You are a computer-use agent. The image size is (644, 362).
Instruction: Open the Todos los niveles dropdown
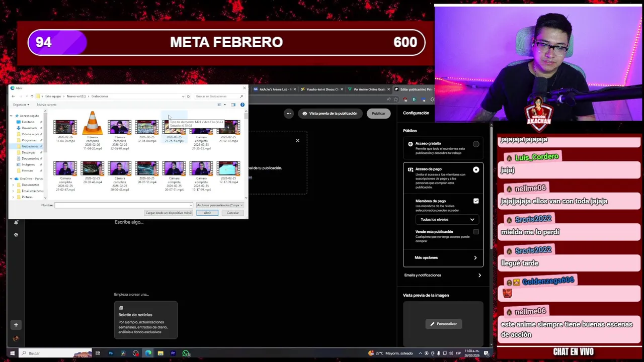coord(446,220)
